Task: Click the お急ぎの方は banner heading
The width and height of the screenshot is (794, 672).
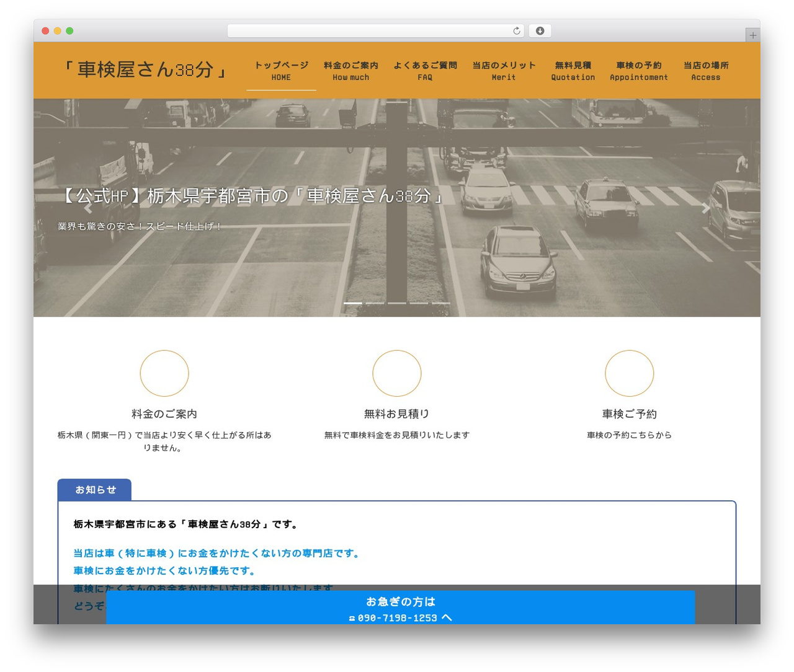Action: click(401, 601)
